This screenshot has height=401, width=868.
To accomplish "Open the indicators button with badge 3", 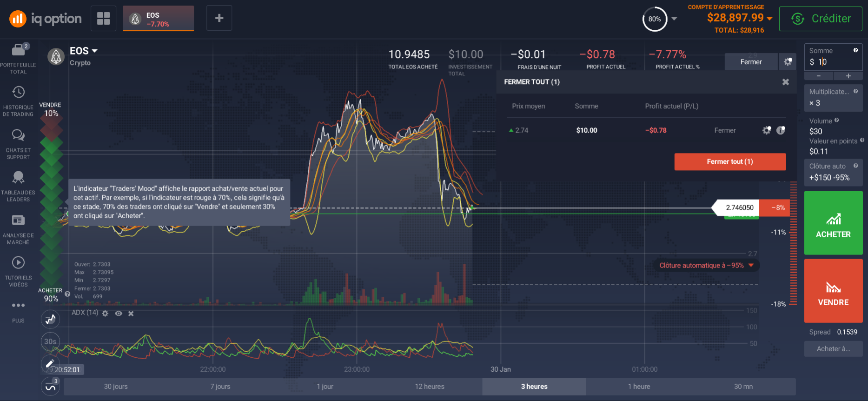I will 50,387.
